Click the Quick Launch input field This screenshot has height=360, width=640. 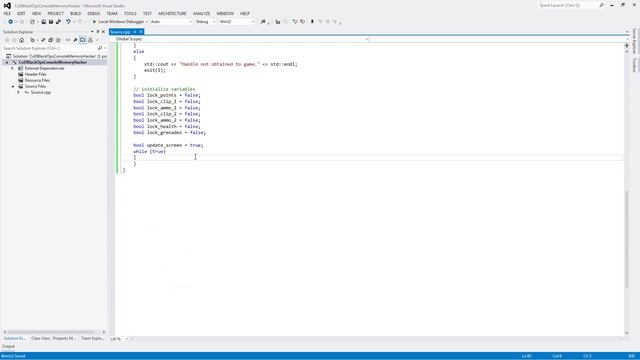567,5
